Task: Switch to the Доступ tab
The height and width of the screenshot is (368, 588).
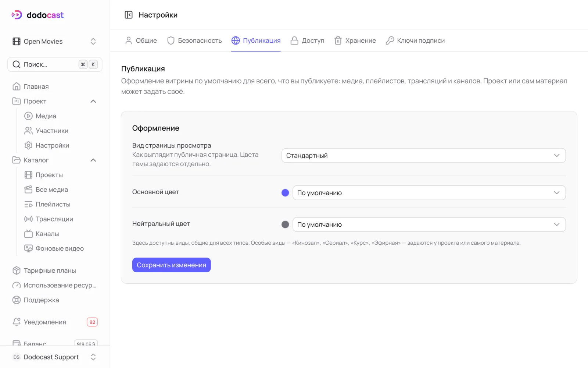Action: coord(308,40)
